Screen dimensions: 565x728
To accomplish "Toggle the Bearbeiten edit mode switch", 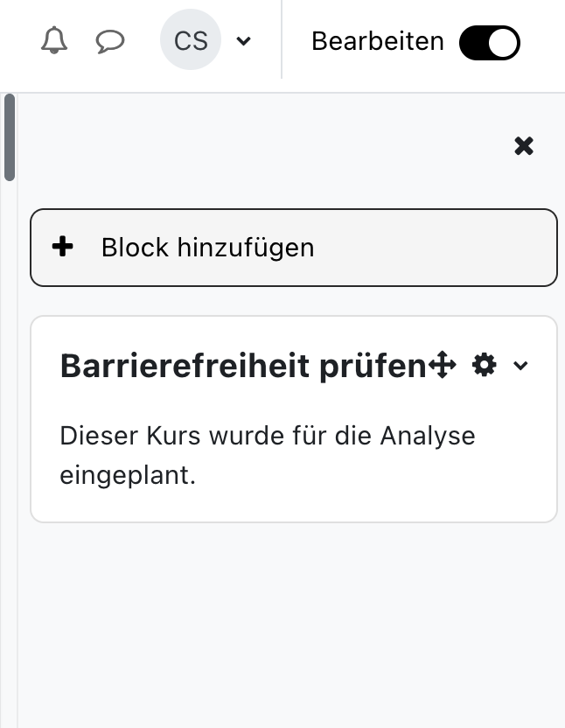I will coord(490,42).
